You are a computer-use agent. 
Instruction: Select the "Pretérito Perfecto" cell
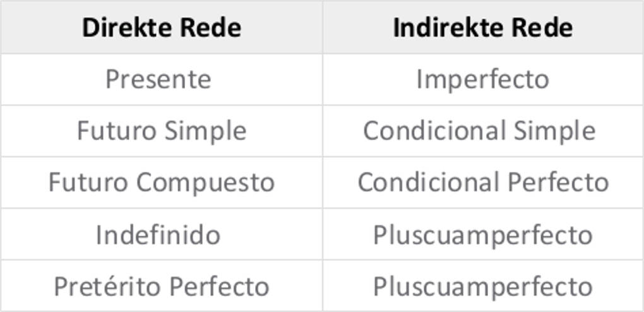(162, 287)
